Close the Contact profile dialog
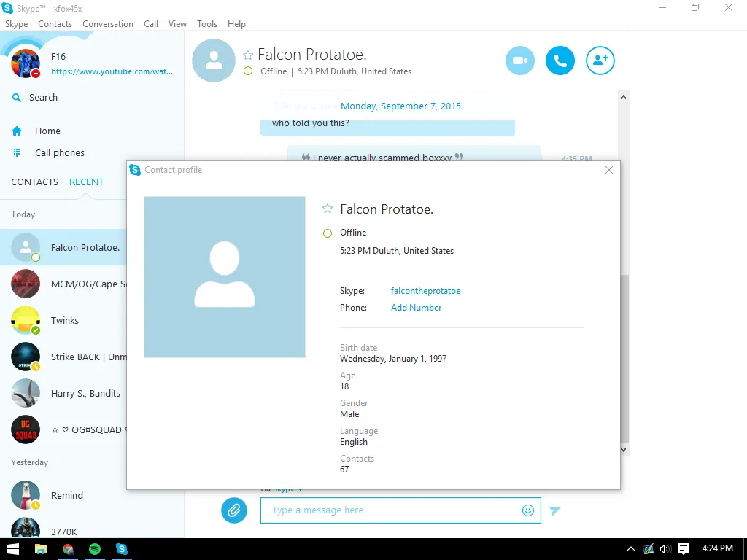 pos(609,170)
